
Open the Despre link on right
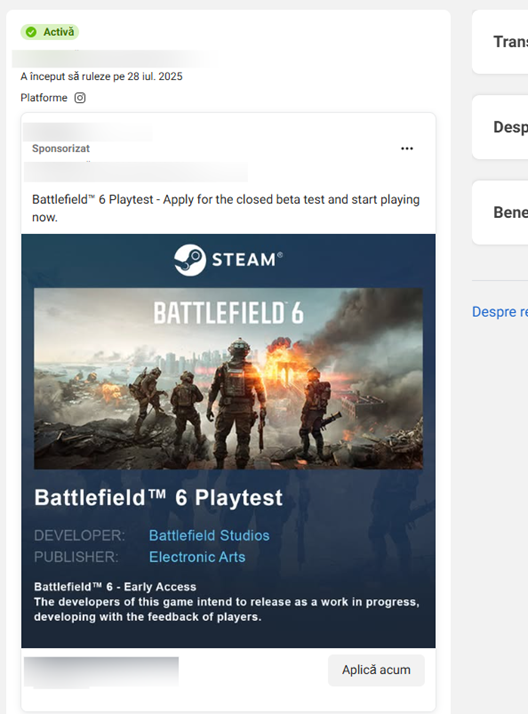[500, 311]
